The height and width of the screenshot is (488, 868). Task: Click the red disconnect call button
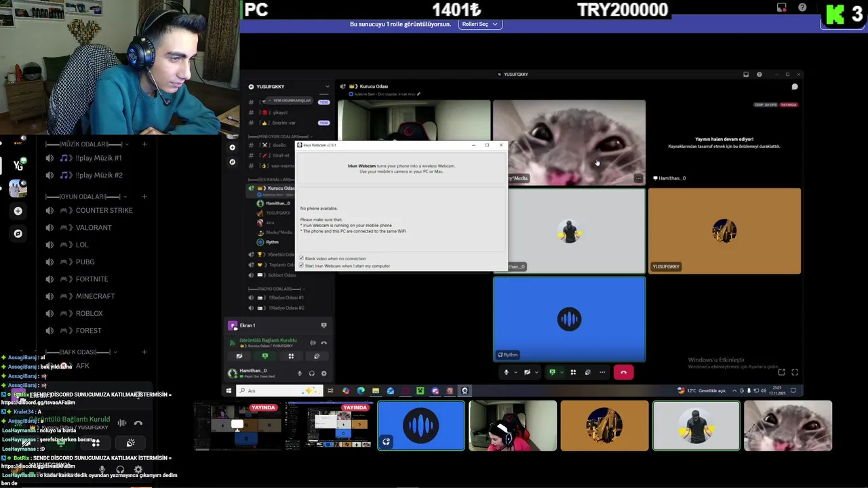point(623,372)
